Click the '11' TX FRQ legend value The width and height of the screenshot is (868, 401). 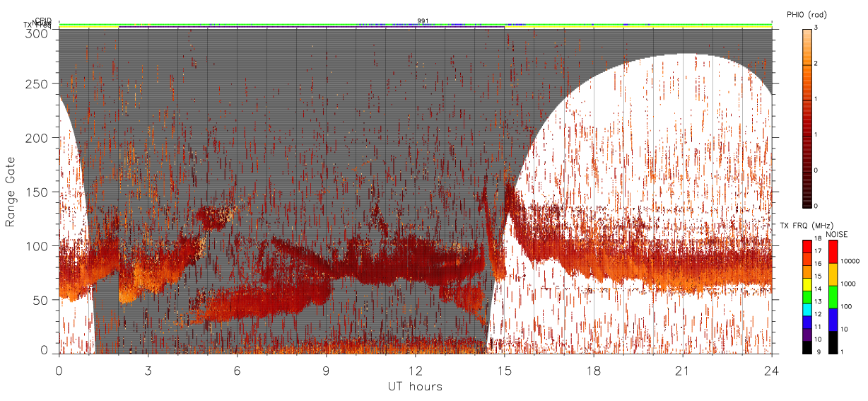click(x=818, y=327)
